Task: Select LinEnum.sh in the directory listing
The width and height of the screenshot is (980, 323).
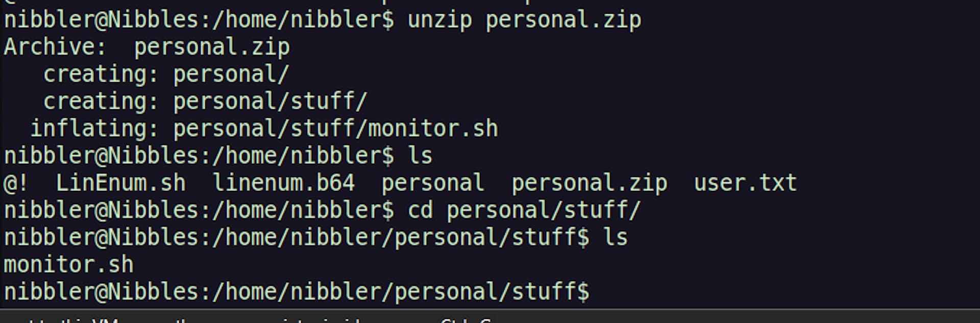Action: click(121, 183)
